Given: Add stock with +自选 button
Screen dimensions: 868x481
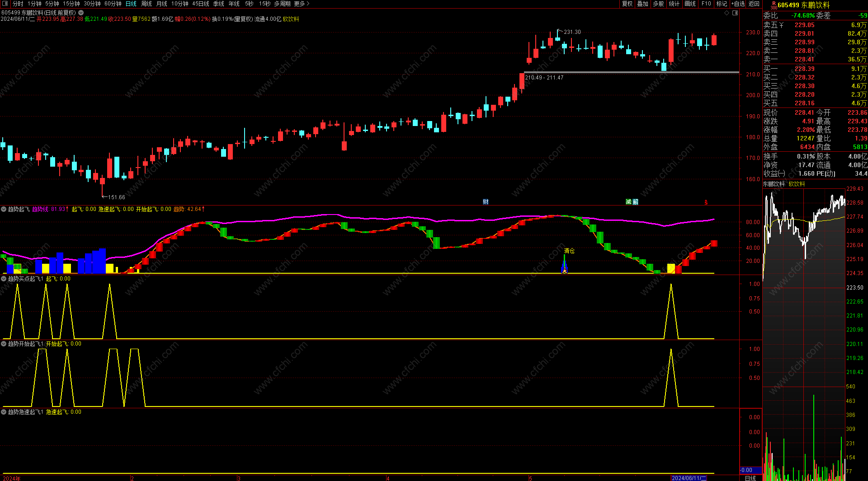Looking at the screenshot, I should coord(738,4).
